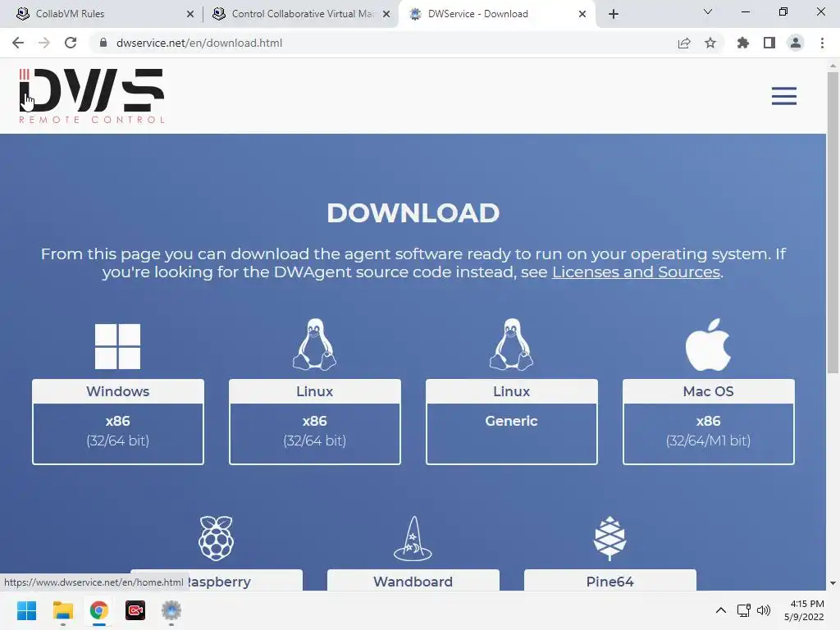Go back to the previous page
Screen dimensions: 840x630
pyautogui.click(x=18, y=43)
